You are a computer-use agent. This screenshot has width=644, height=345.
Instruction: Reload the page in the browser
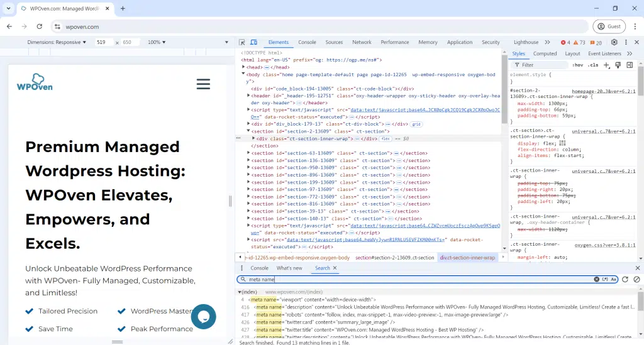(40, 26)
